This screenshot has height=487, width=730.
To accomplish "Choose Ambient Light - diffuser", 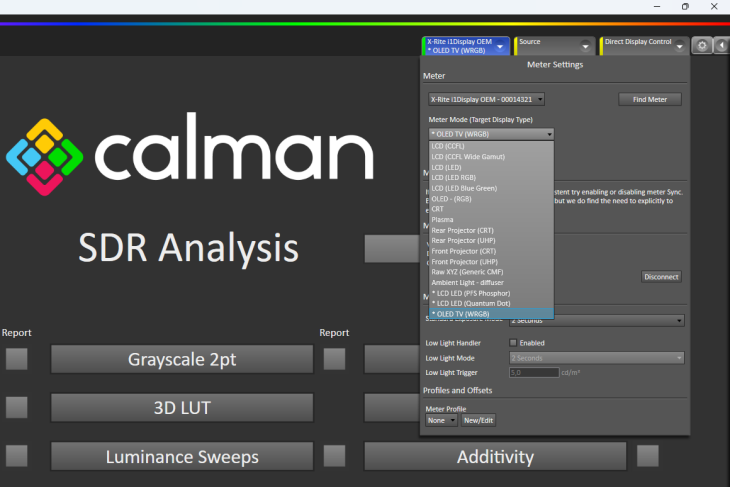I will coord(491,283).
